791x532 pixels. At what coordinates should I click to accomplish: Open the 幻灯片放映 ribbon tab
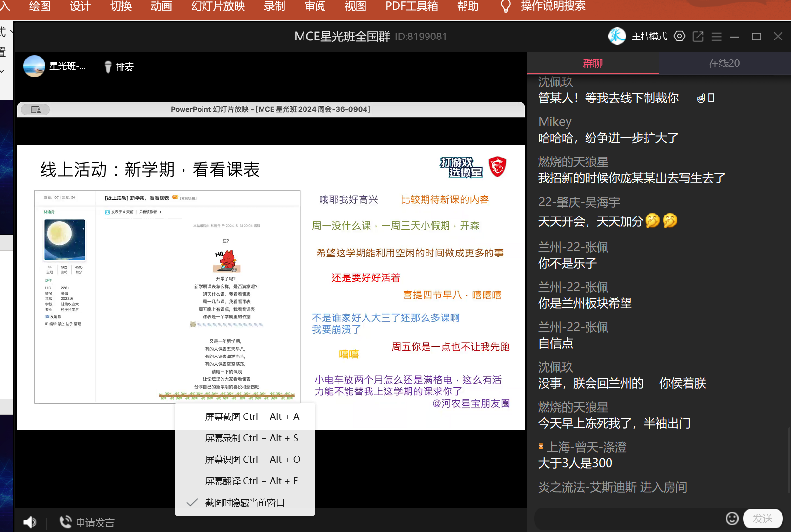pos(218,6)
